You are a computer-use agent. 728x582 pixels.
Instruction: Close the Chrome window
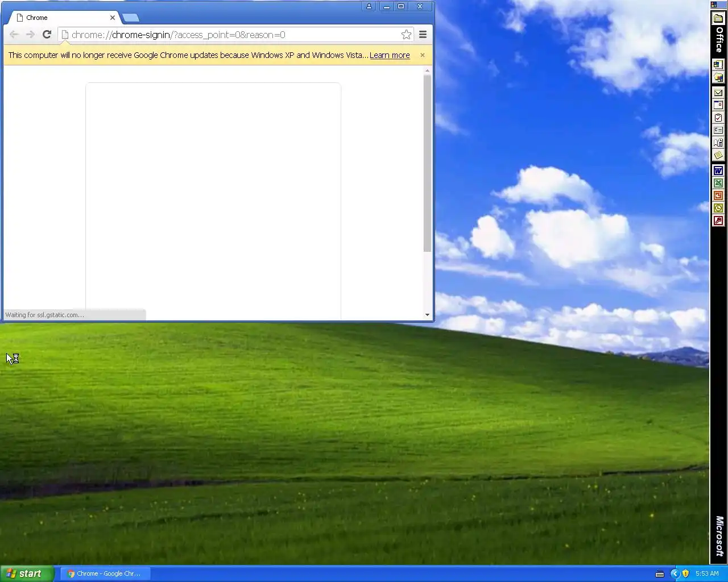[420, 6]
